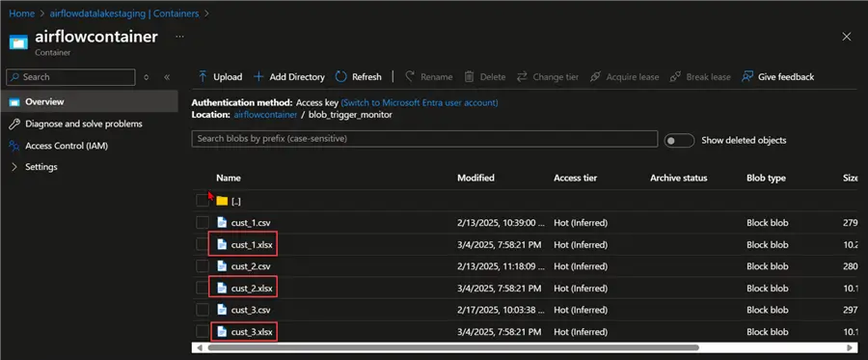
Task: Sort by the Name column header
Action: [x=228, y=178]
